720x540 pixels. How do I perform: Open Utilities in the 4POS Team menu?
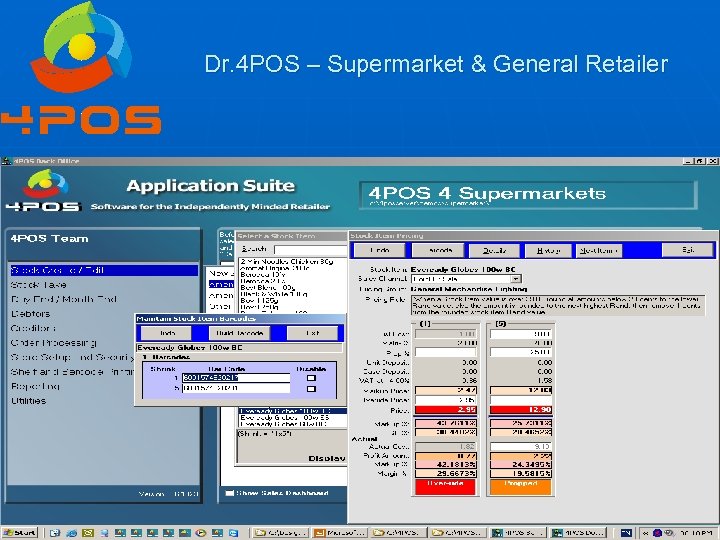click(28, 401)
